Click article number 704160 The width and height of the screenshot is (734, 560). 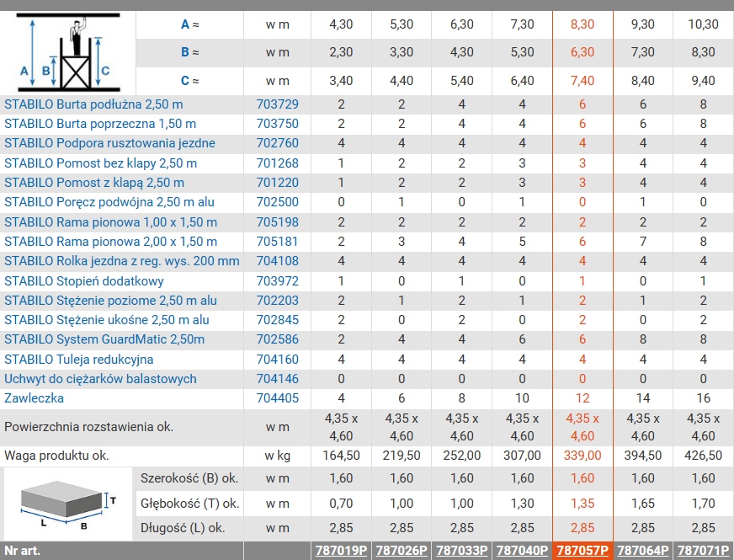(277, 359)
